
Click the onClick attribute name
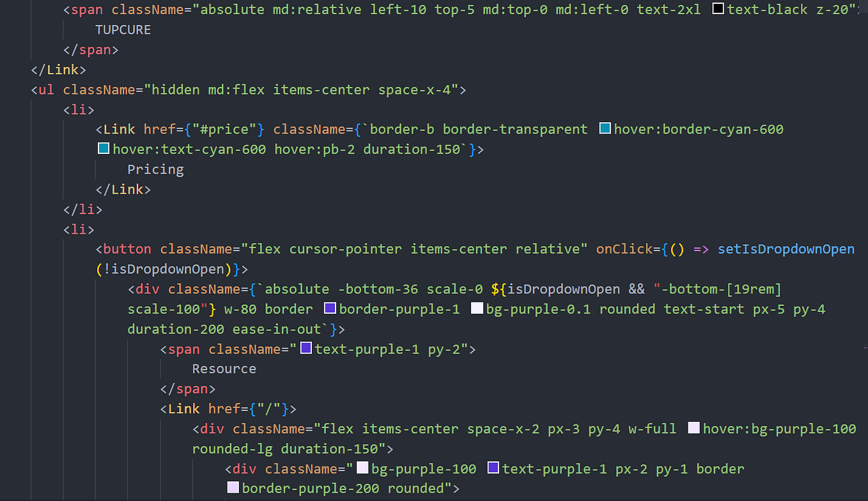(x=624, y=249)
